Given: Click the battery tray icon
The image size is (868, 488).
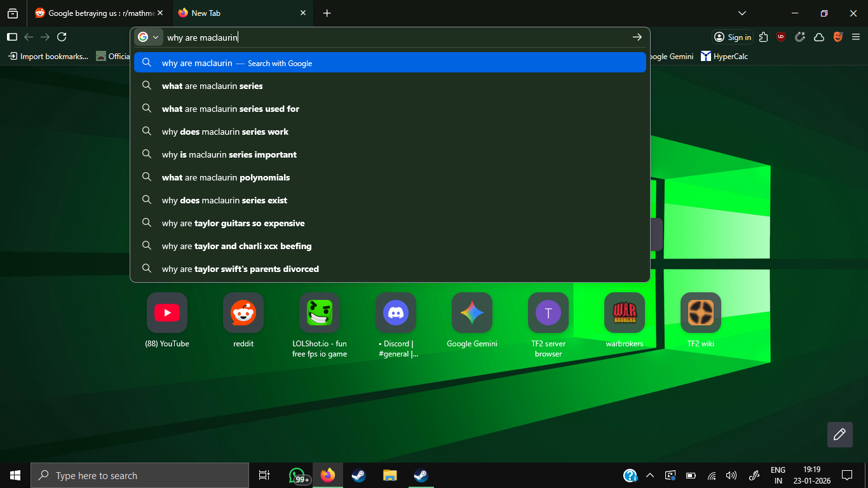Looking at the screenshot, I should [x=691, y=475].
